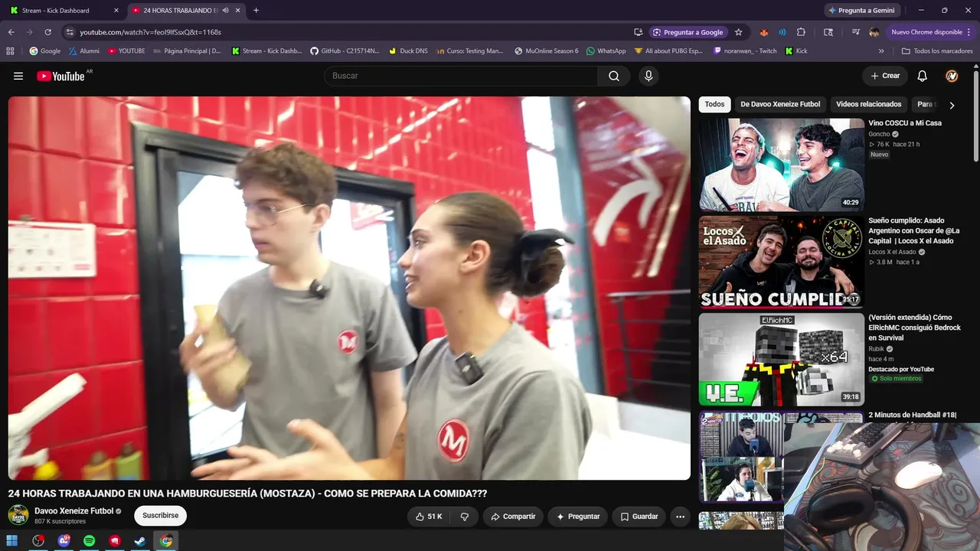Image resolution: width=980 pixels, height=551 pixels.
Task: Open the Locos X el Asado video thumbnail
Action: [781, 262]
